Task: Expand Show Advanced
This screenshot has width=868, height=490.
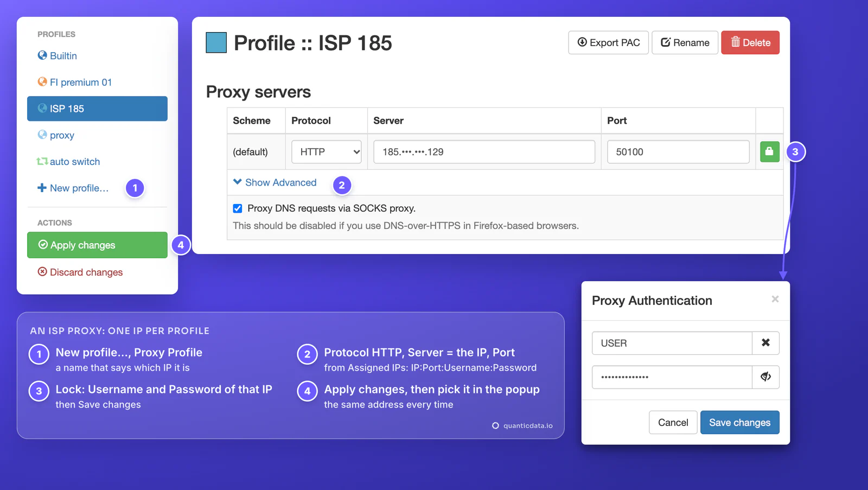Action: [x=275, y=183]
